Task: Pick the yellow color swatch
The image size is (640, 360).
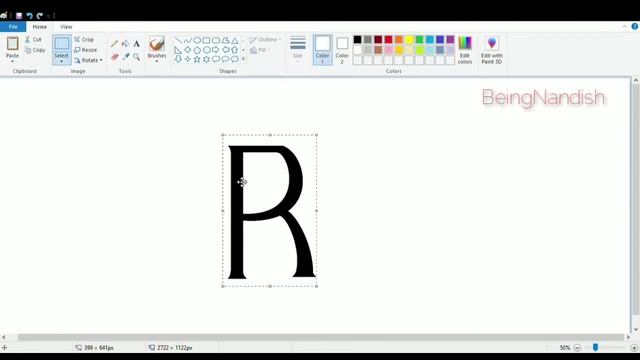Action: click(409, 40)
